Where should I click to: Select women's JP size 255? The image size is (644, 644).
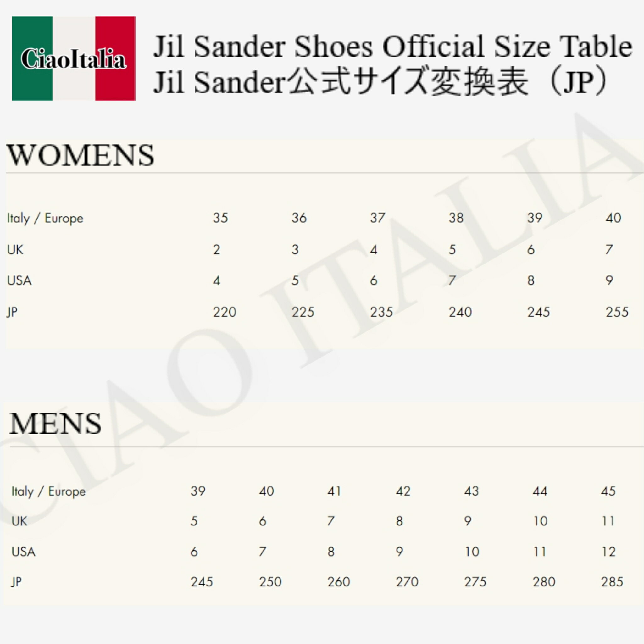[617, 312]
